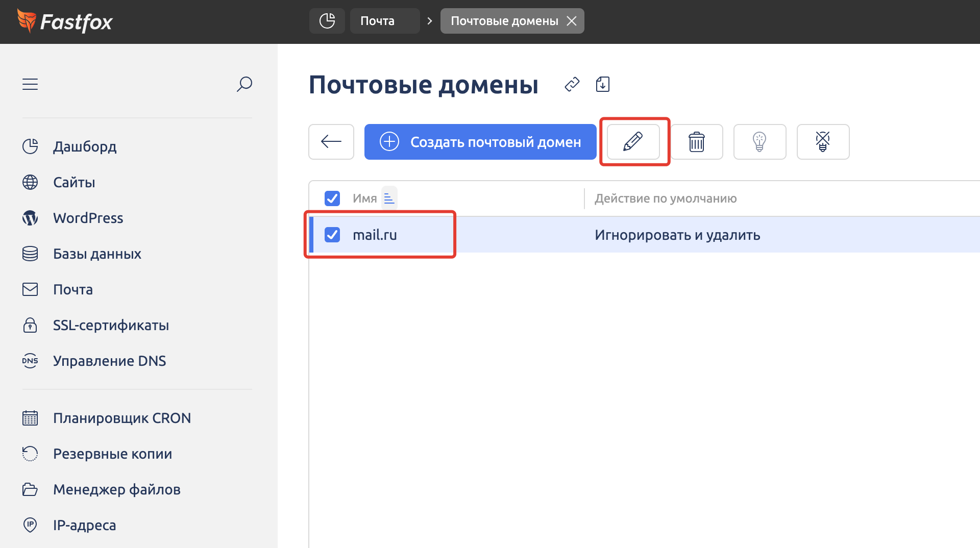Click the back arrow button
Image resolution: width=980 pixels, height=548 pixels.
point(331,142)
